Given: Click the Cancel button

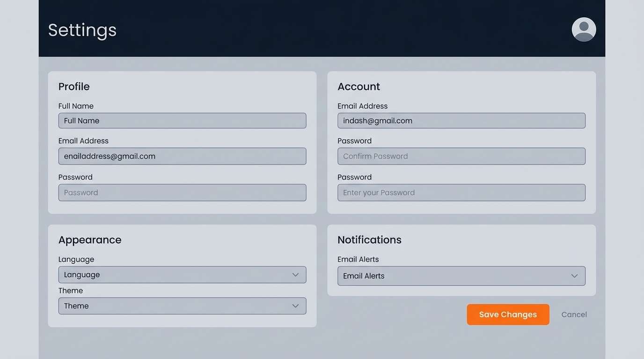Looking at the screenshot, I should click(x=574, y=314).
